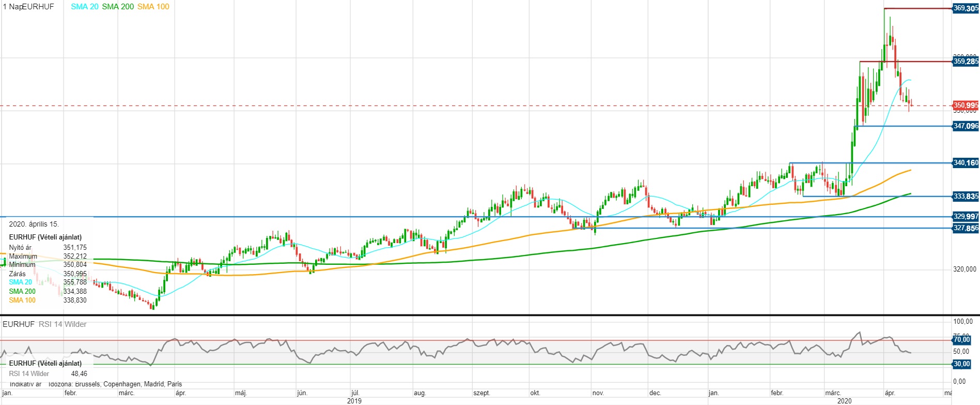Viewport: 980px width, 405px height.
Task: Click the 'nov.' label on time axis
Action: pos(598,393)
